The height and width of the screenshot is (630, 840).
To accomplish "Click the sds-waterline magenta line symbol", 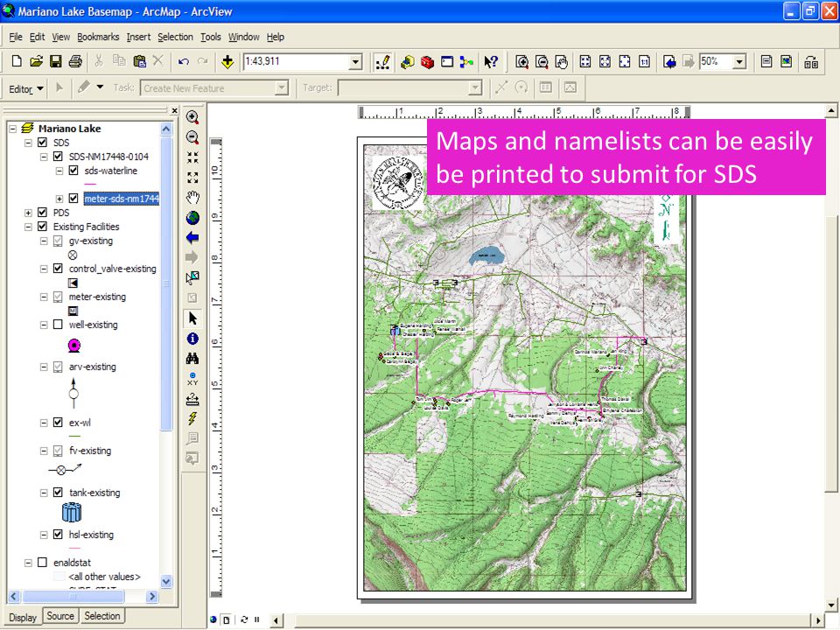I will [x=90, y=185].
